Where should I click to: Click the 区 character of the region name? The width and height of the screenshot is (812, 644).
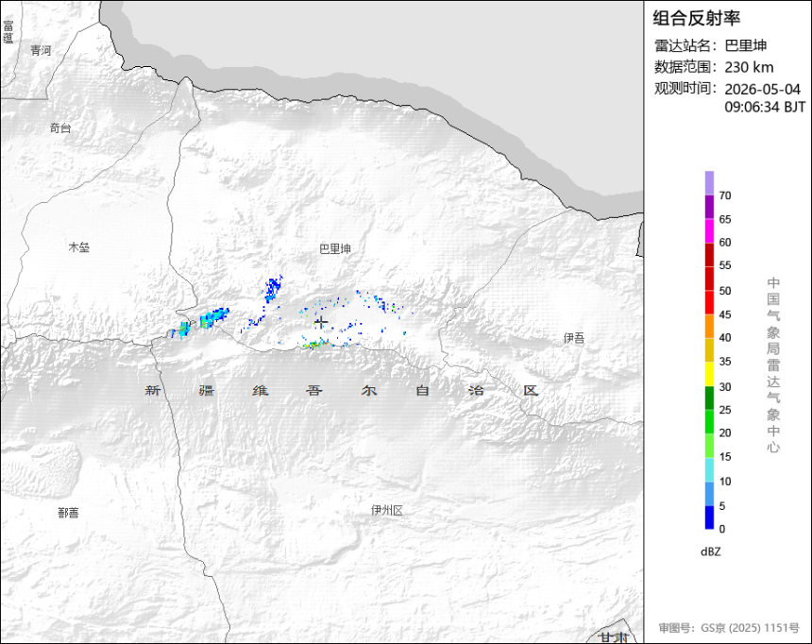[531, 390]
